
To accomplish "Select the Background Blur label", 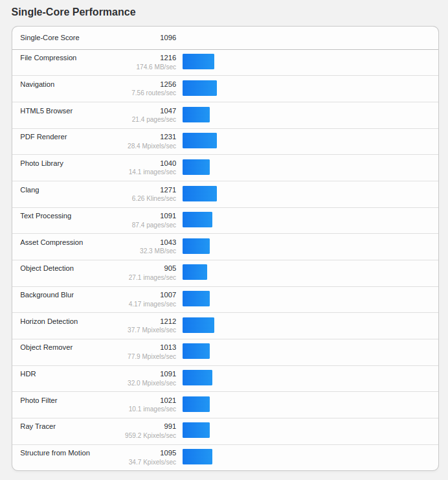I will coord(47,295).
